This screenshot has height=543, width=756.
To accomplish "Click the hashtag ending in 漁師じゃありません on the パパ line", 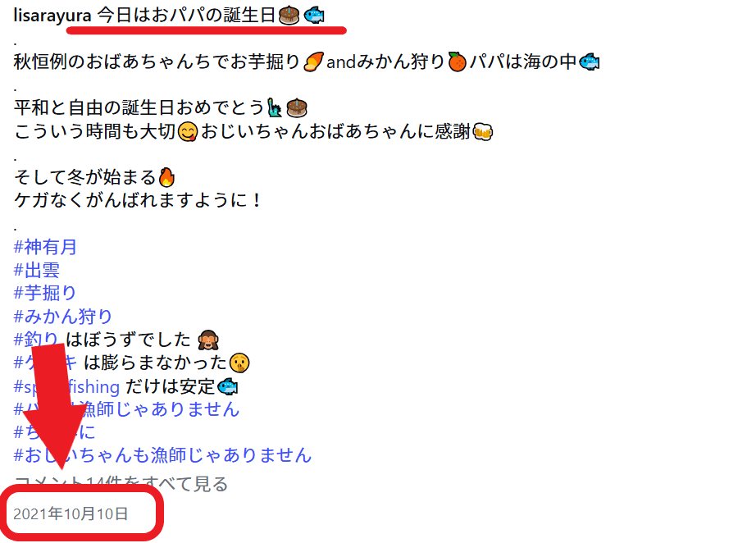I will (126, 409).
